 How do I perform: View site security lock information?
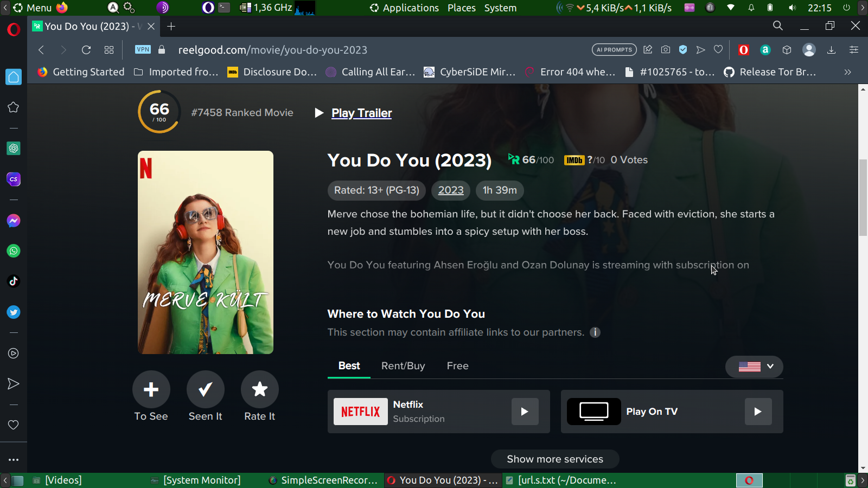pos(162,49)
